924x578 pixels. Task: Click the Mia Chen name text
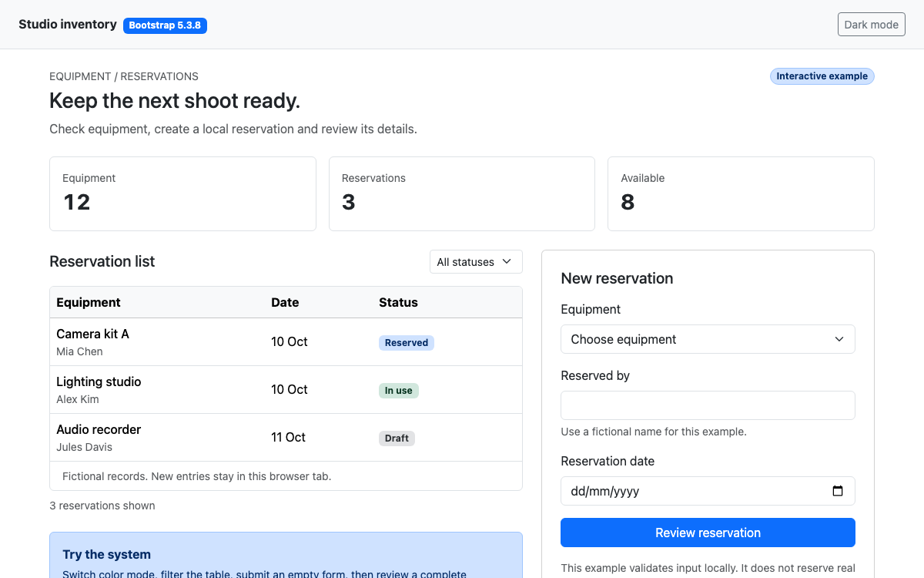(79, 351)
